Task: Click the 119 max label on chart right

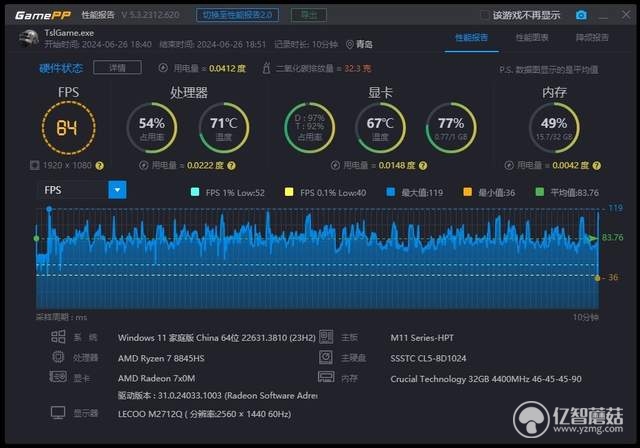Action: (x=616, y=208)
